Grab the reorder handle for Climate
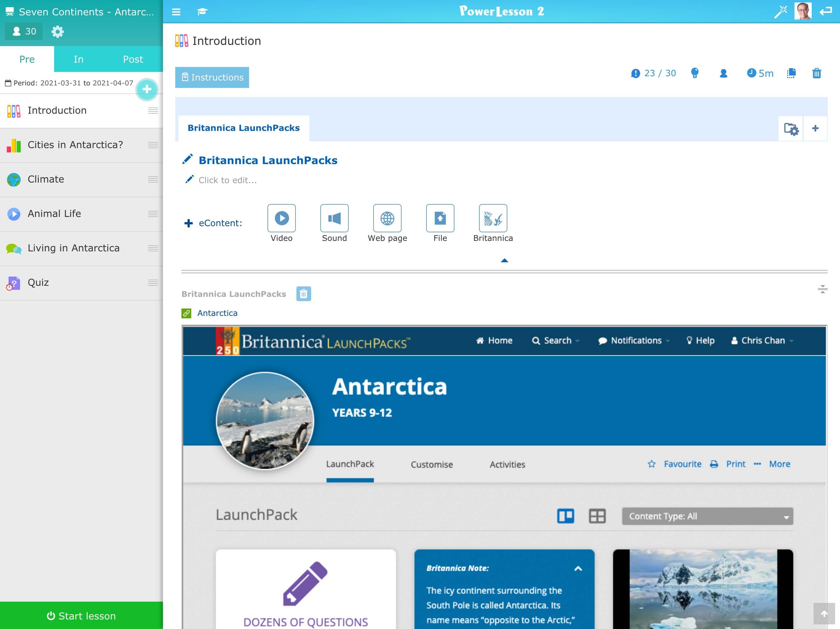The width and height of the screenshot is (840, 629). tap(153, 179)
